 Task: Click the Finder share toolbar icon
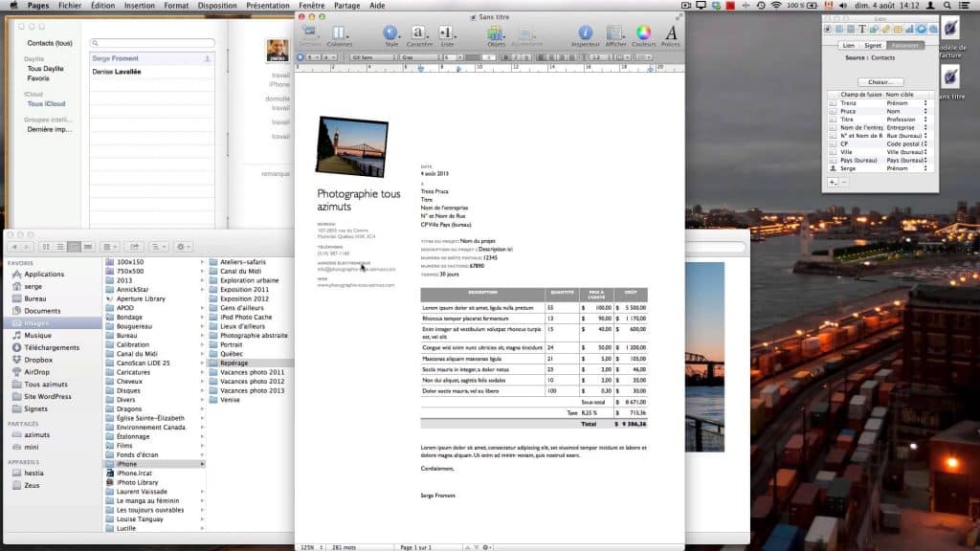(134, 247)
